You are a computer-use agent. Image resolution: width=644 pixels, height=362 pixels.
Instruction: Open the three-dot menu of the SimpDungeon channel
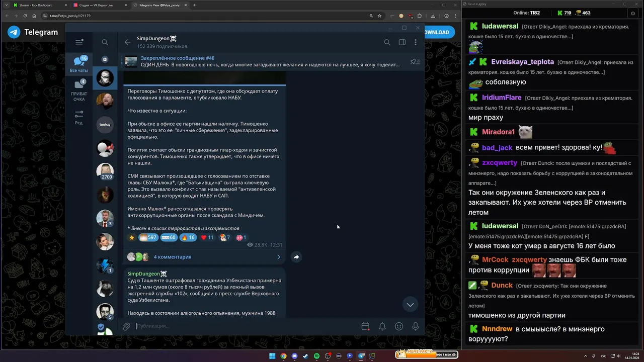point(417,42)
